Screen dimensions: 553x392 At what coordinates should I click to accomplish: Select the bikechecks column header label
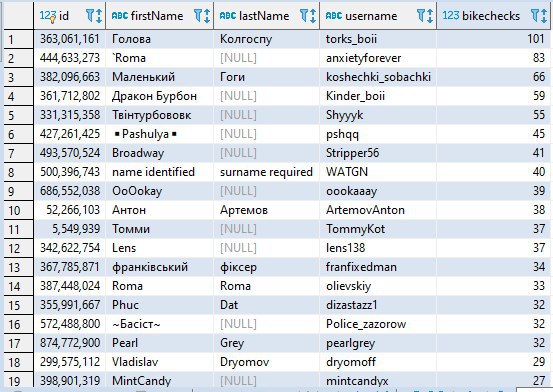point(491,16)
